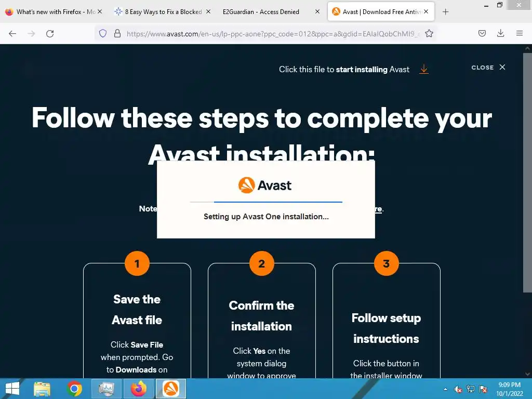Launch Google Chrome from taskbar

(x=74, y=389)
